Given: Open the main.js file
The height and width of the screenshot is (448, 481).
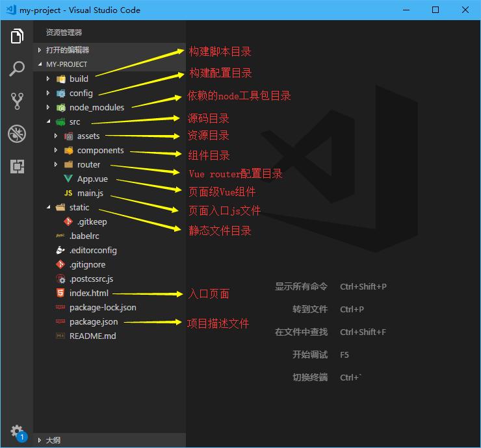Looking at the screenshot, I should pos(90,193).
